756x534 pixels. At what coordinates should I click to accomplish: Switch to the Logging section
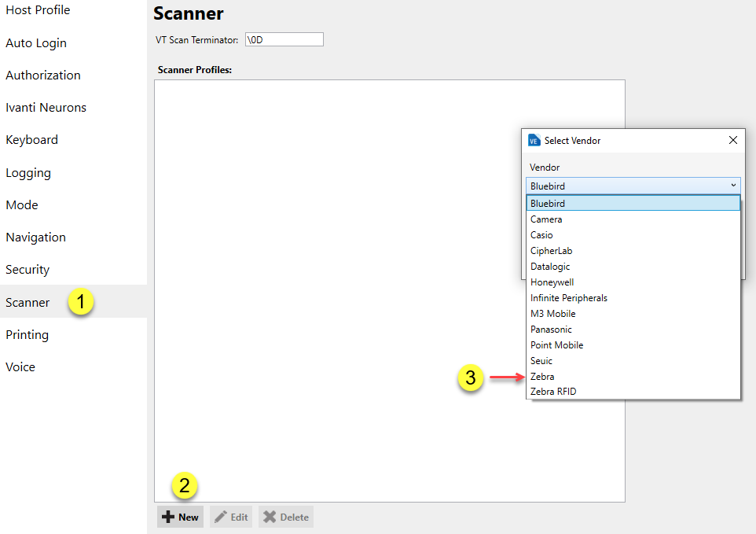28,172
